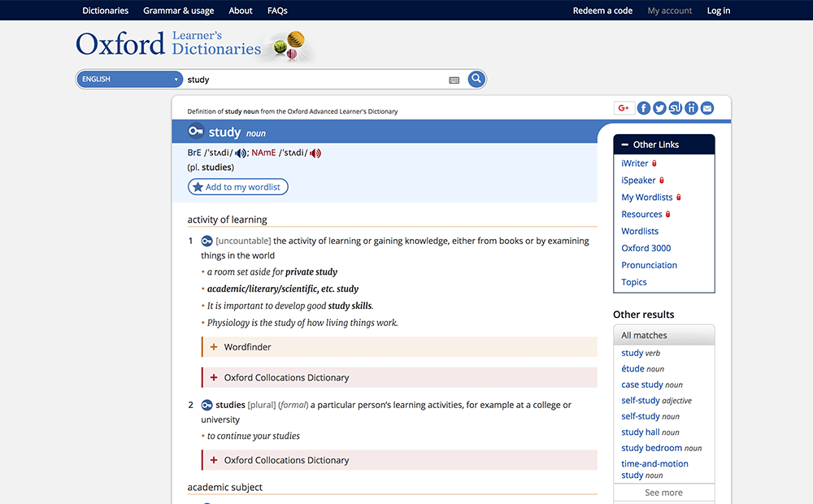This screenshot has height=504, width=813.
Task: Click Add to my wordlist button
Action: point(238,187)
